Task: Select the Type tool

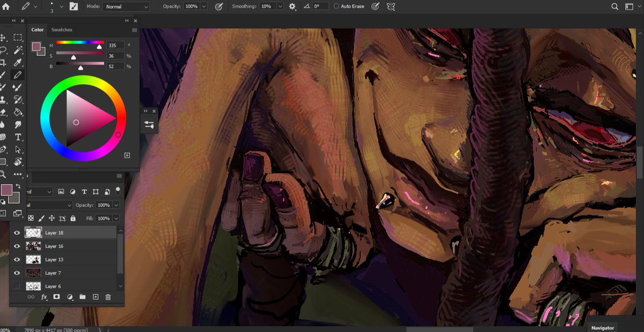Action: pyautogui.click(x=18, y=138)
